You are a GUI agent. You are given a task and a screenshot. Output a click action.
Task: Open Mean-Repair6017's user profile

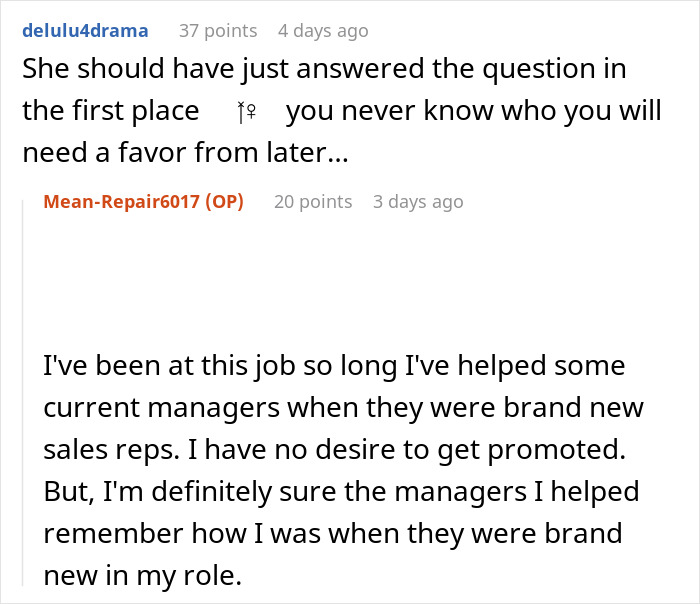click(x=120, y=201)
